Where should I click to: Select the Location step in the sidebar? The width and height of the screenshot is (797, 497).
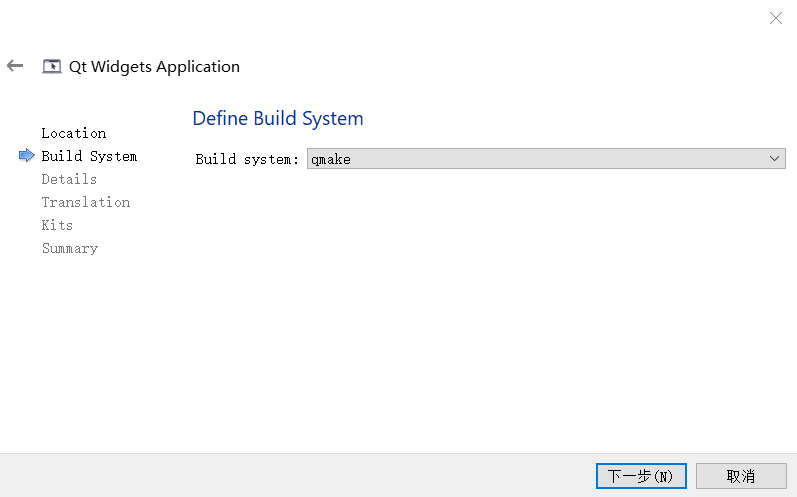point(73,133)
